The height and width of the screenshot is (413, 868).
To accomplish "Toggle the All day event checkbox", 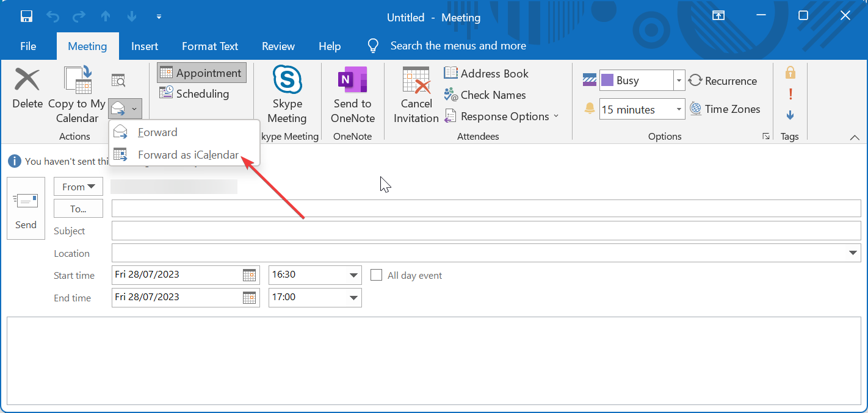I will (377, 275).
